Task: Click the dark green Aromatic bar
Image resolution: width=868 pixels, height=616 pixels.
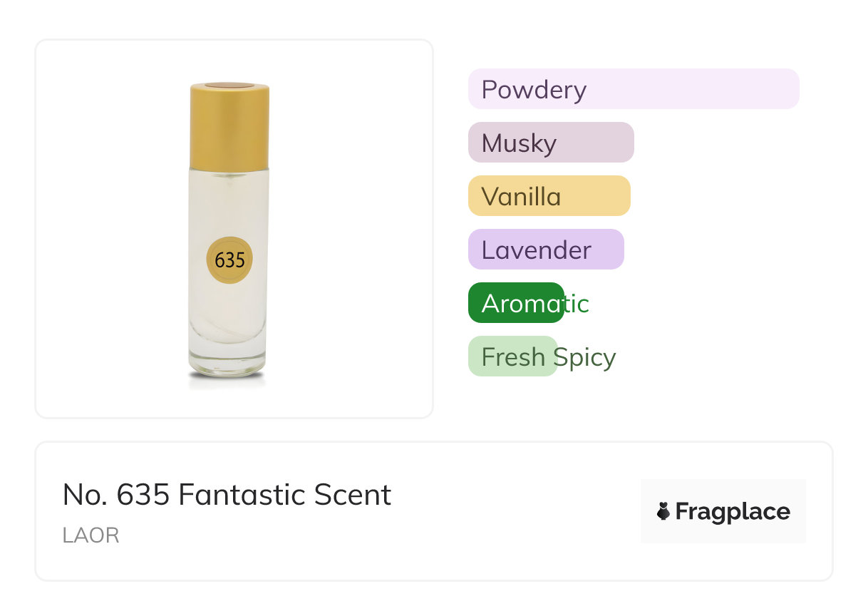Action: pos(515,304)
